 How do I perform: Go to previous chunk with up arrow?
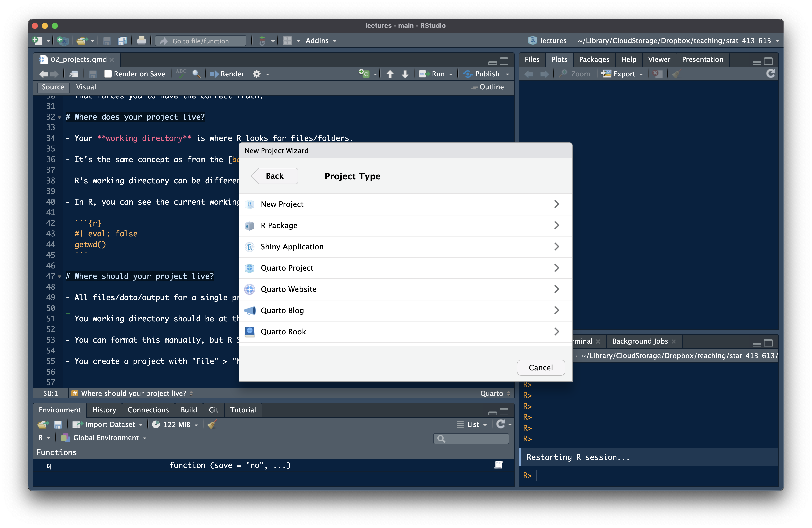click(x=390, y=74)
